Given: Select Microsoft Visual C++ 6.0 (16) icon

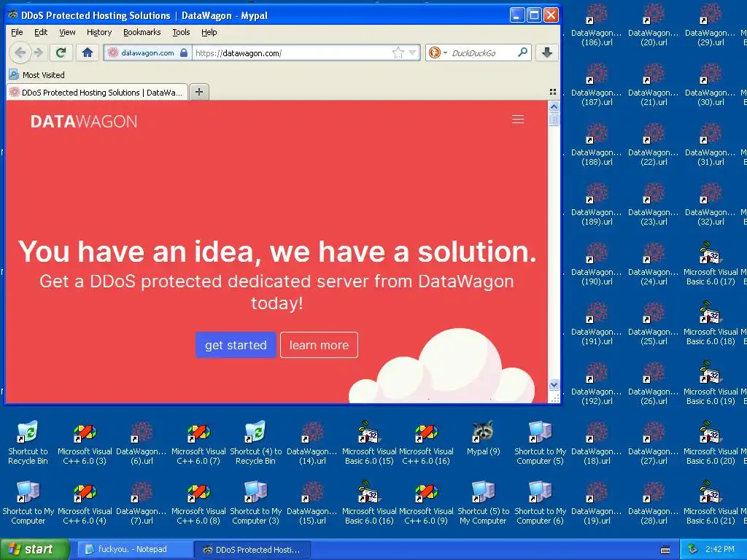Looking at the screenshot, I should tap(426, 443).
